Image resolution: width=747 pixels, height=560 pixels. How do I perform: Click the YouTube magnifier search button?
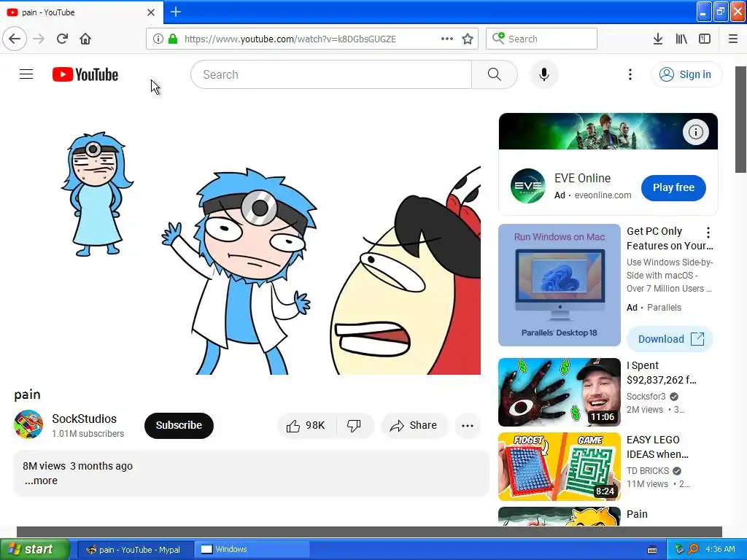pos(495,74)
